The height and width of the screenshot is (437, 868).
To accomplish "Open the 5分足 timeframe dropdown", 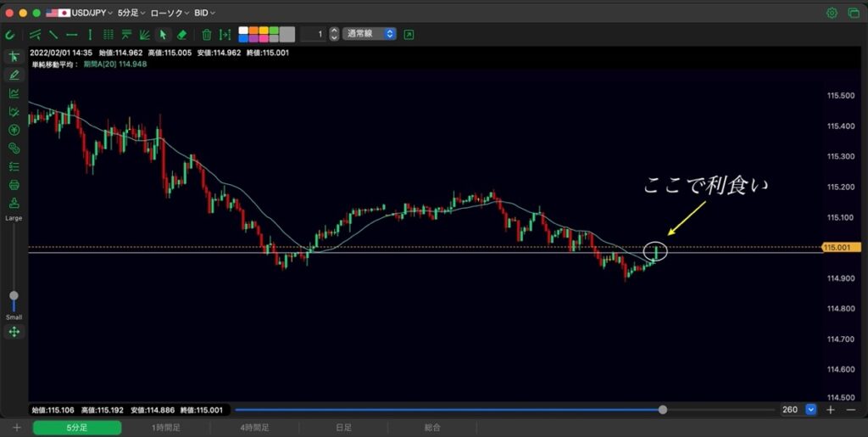I will pos(131,13).
